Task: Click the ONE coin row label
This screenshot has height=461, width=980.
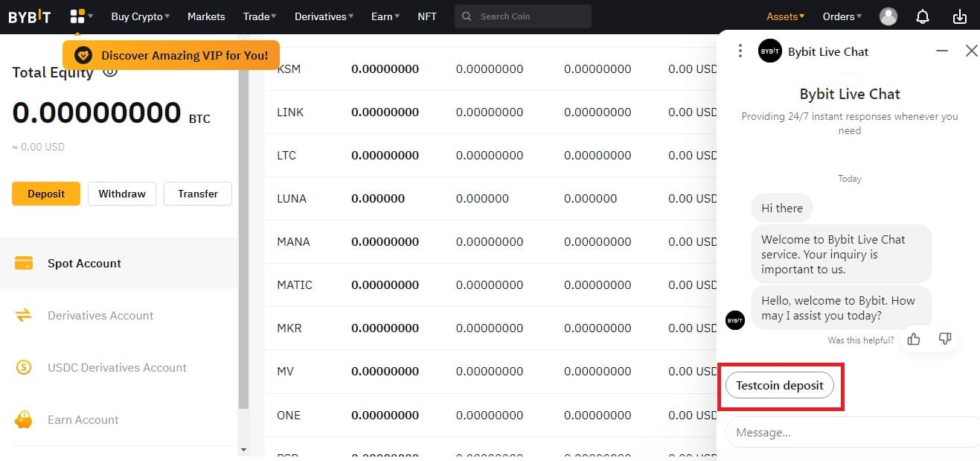Action: (289, 414)
